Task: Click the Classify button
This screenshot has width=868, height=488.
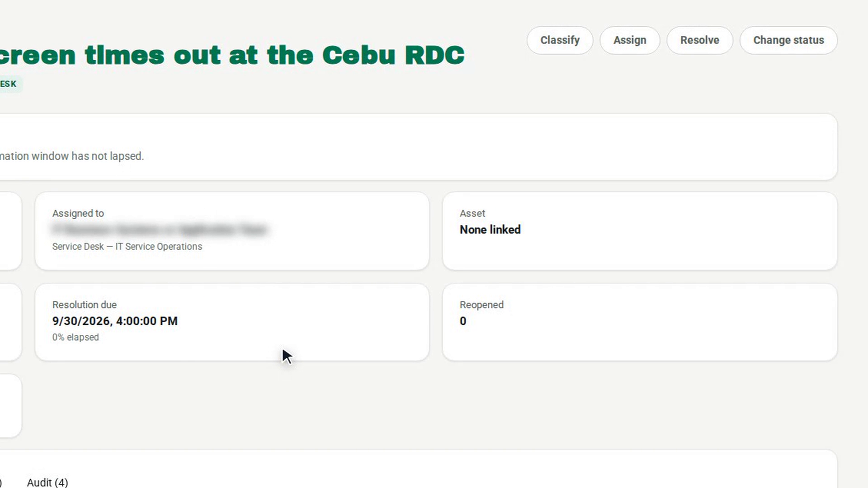Action: tap(560, 40)
